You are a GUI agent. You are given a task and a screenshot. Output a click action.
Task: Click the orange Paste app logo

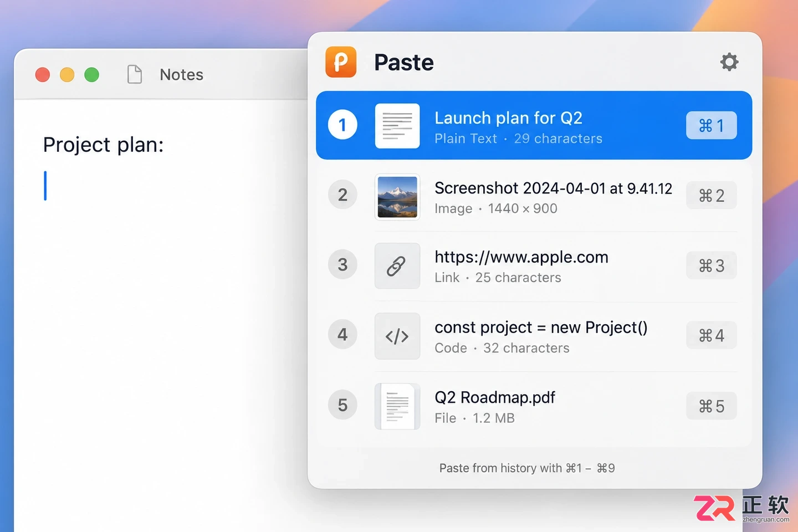tap(341, 62)
